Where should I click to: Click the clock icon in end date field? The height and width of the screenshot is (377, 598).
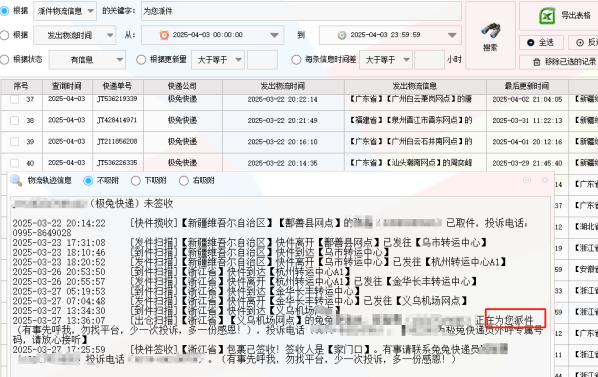[342, 35]
